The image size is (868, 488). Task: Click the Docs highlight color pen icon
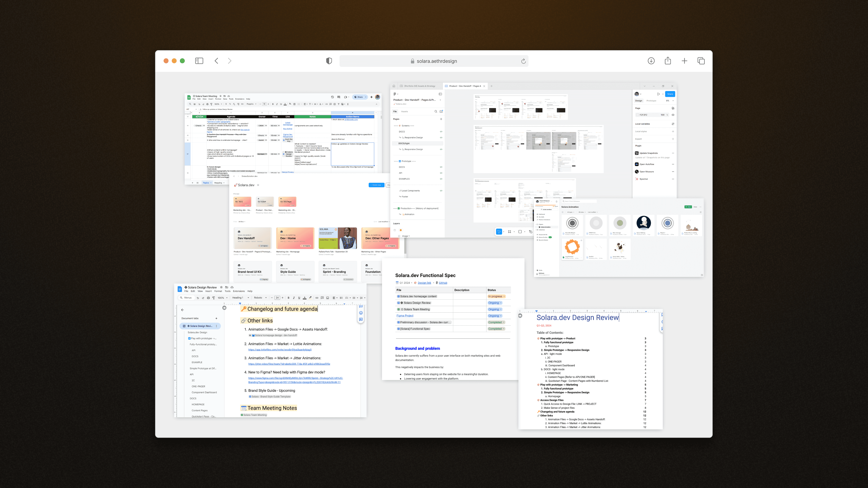(310, 298)
